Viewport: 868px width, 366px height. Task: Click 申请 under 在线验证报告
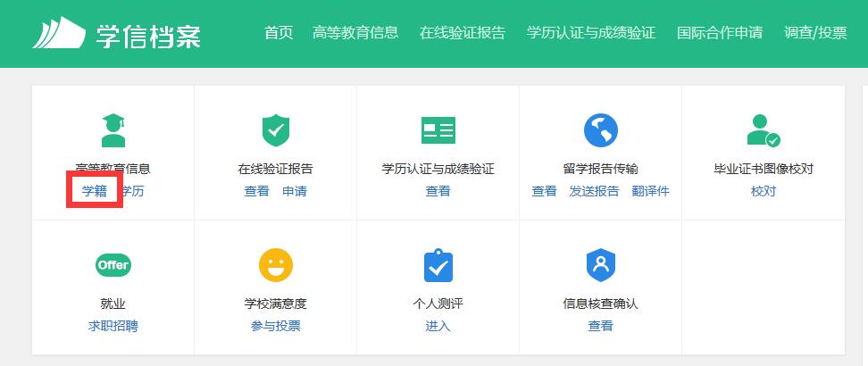pyautogui.click(x=295, y=191)
